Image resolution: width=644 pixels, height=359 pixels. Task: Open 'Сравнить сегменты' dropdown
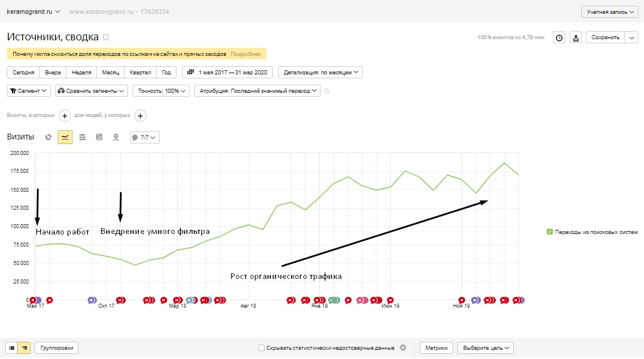pos(92,90)
